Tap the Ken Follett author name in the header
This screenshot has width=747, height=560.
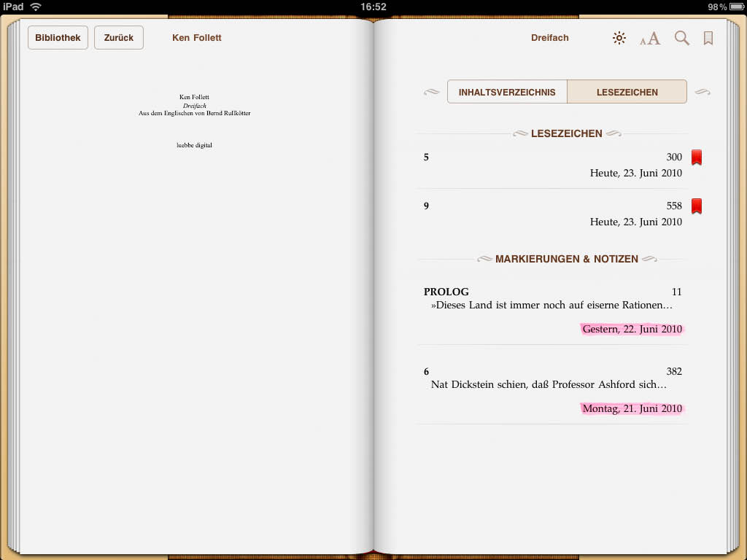(x=197, y=38)
